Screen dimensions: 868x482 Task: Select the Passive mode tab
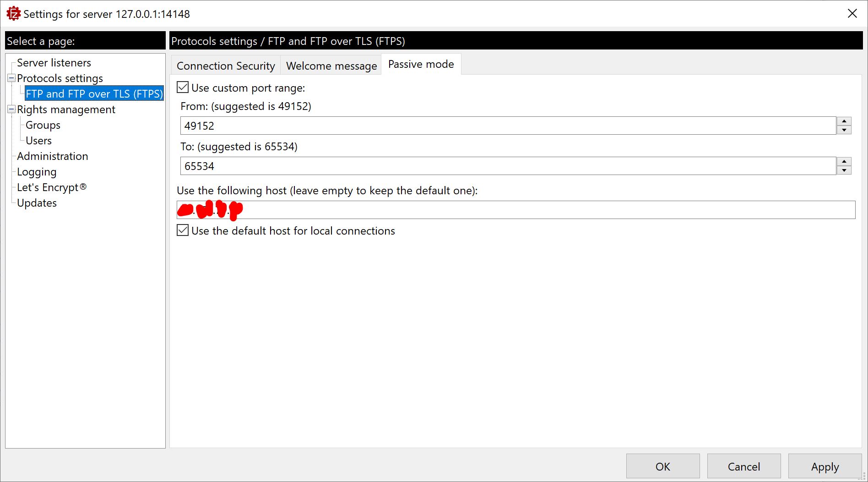[x=421, y=64]
